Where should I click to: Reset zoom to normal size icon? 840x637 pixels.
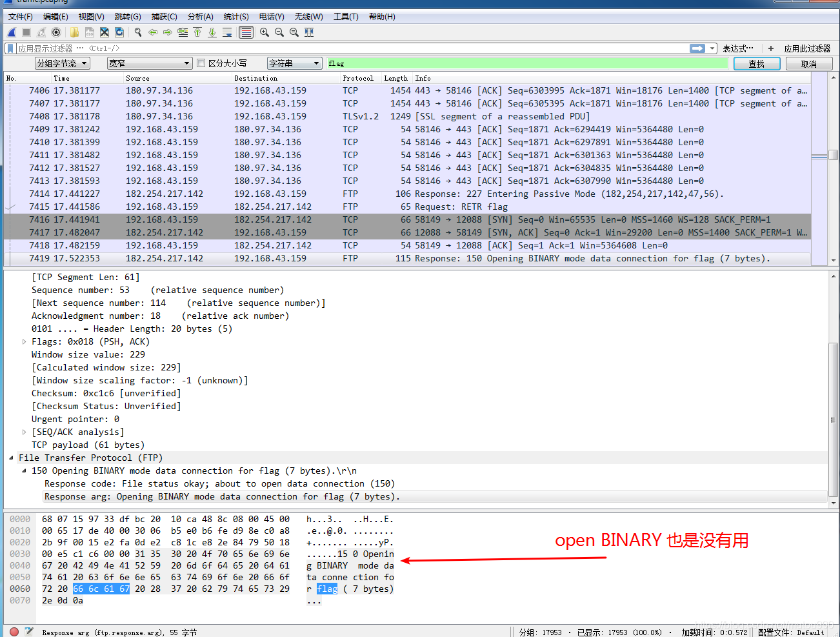tap(294, 32)
